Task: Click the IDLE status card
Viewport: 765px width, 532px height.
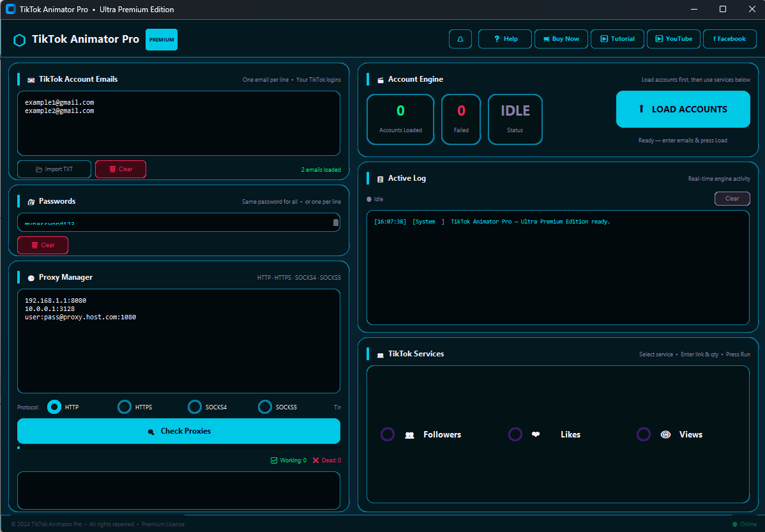Action: (515, 119)
